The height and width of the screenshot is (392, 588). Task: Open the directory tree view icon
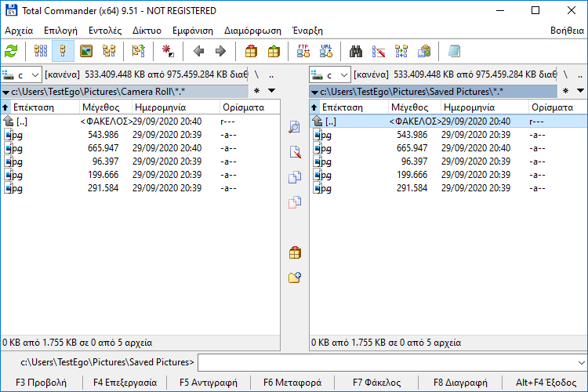pyautogui.click(x=109, y=51)
